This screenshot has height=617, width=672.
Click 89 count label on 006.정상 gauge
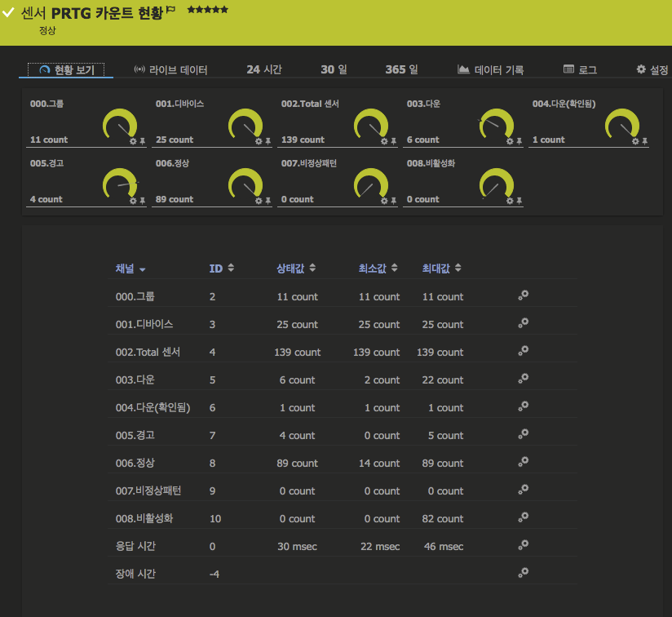tap(175, 199)
